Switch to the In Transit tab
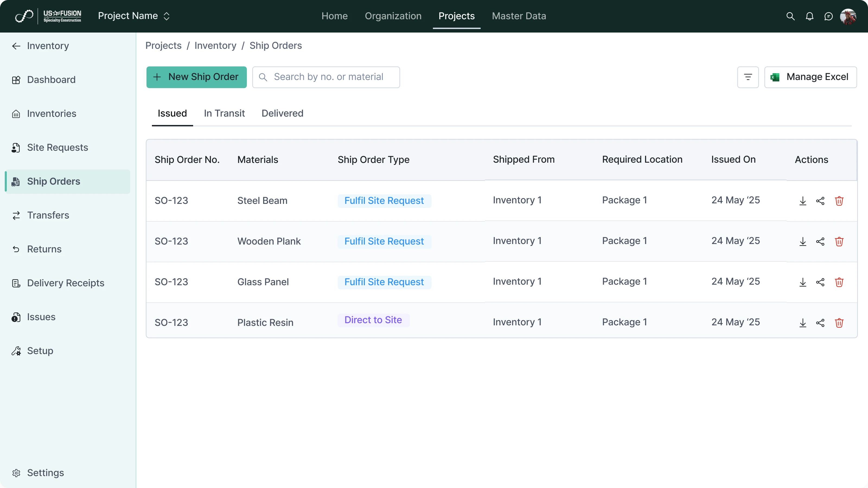The height and width of the screenshot is (488, 868). point(224,113)
